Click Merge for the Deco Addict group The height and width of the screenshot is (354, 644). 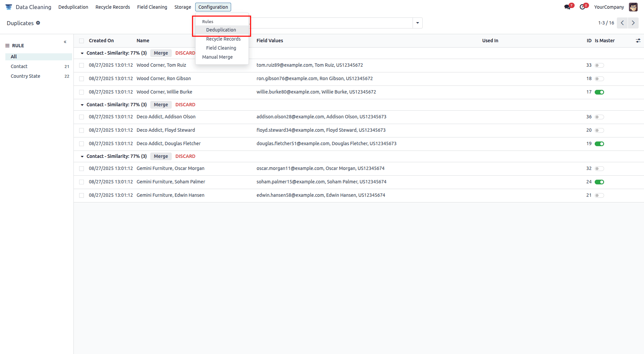click(161, 105)
